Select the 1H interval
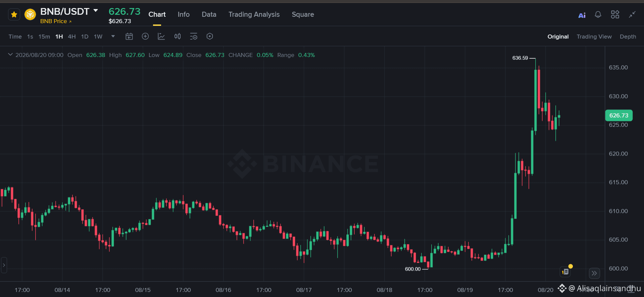The width and height of the screenshot is (644, 297). tap(59, 37)
